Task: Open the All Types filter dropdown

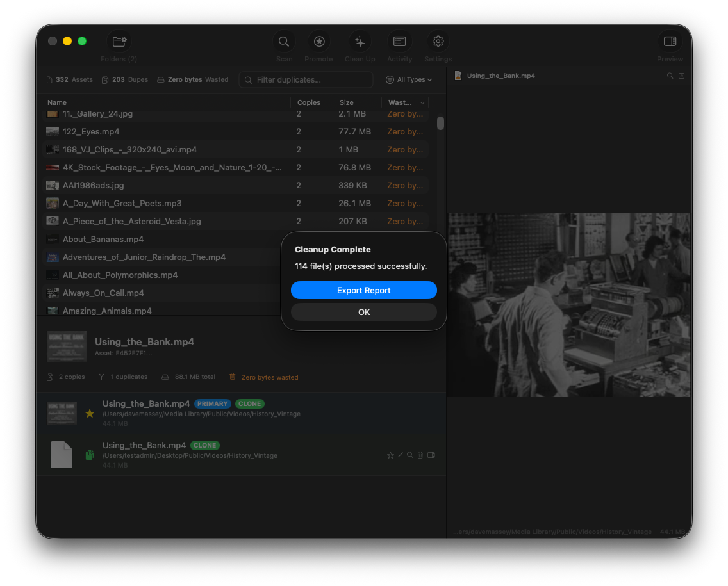Action: (x=409, y=79)
